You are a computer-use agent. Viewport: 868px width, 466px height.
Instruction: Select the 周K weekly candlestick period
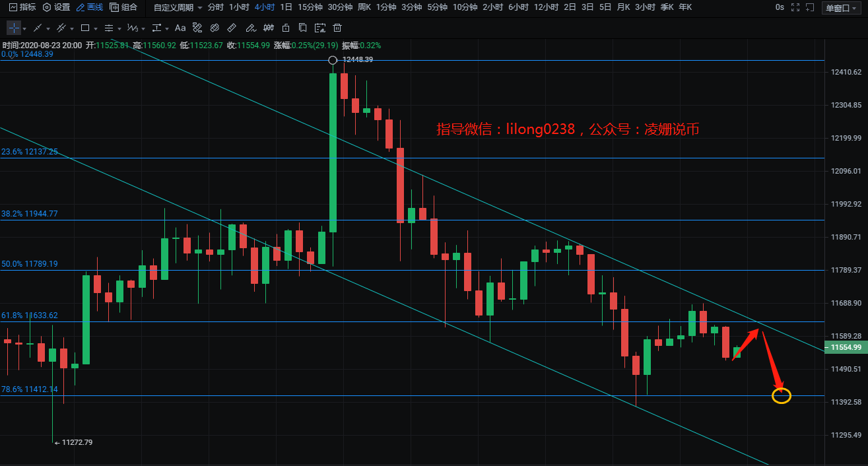[364, 7]
